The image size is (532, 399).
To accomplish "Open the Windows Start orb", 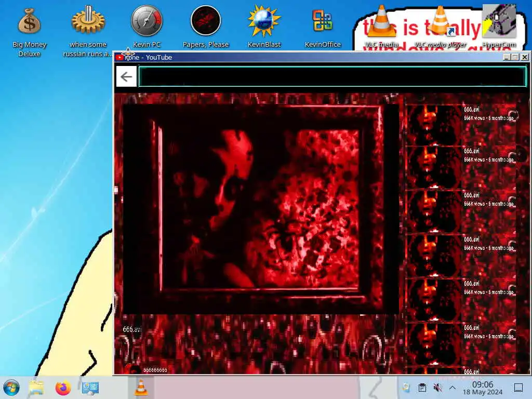I will [11, 388].
